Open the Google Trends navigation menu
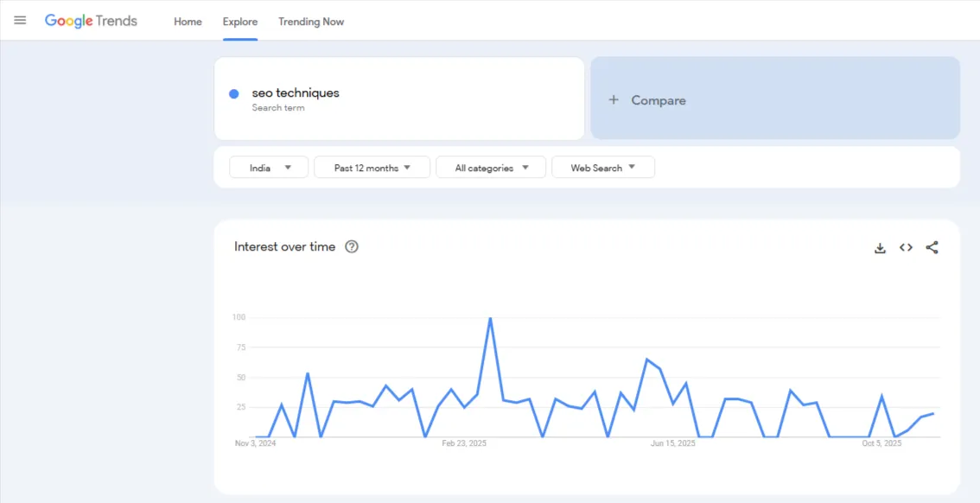This screenshot has width=980, height=503. pos(20,20)
